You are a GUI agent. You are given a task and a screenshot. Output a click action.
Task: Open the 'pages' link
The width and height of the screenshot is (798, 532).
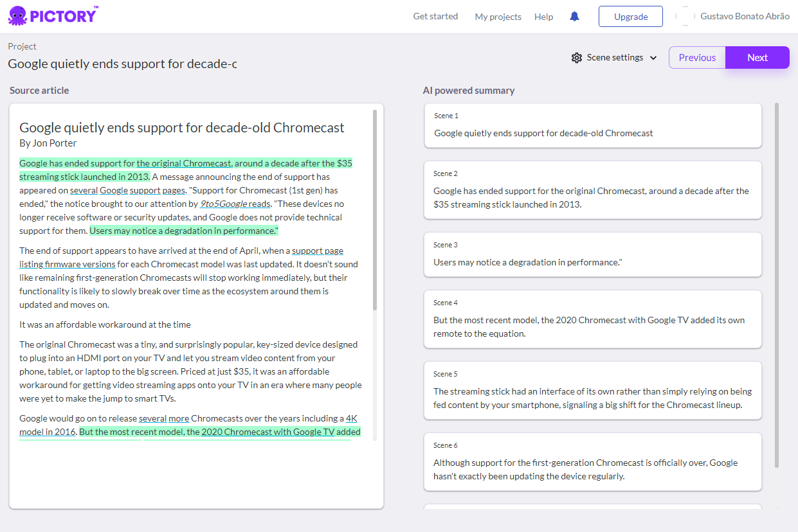pyautogui.click(x=174, y=190)
